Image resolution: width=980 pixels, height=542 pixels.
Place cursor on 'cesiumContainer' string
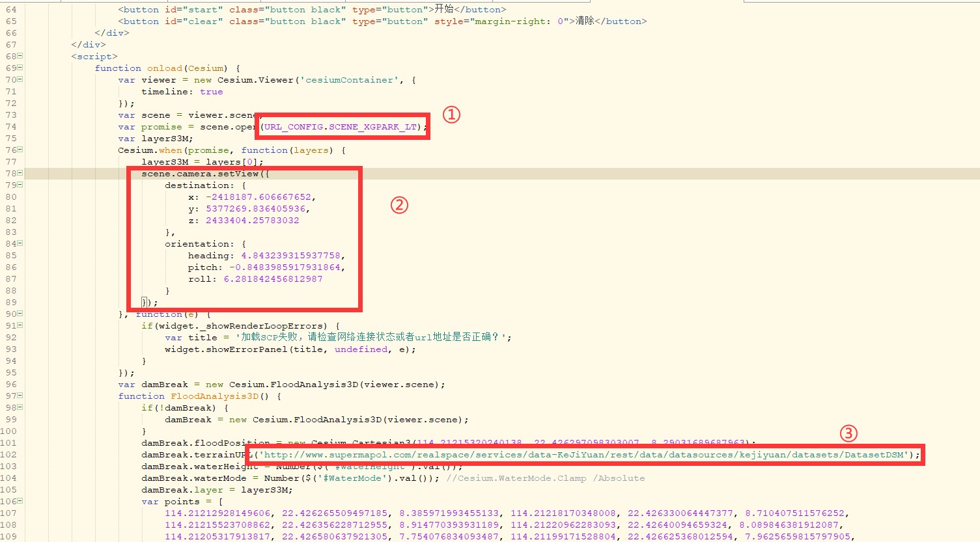pos(350,80)
